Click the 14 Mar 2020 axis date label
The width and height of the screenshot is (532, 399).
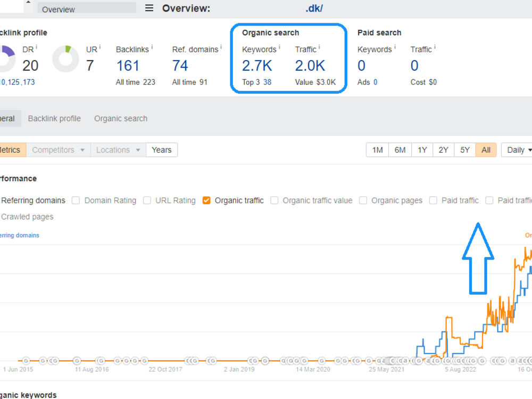pos(313,370)
